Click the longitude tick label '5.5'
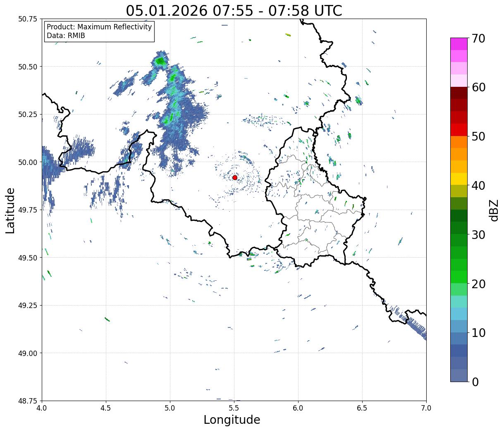This screenshot has height=430, width=504. (x=234, y=408)
